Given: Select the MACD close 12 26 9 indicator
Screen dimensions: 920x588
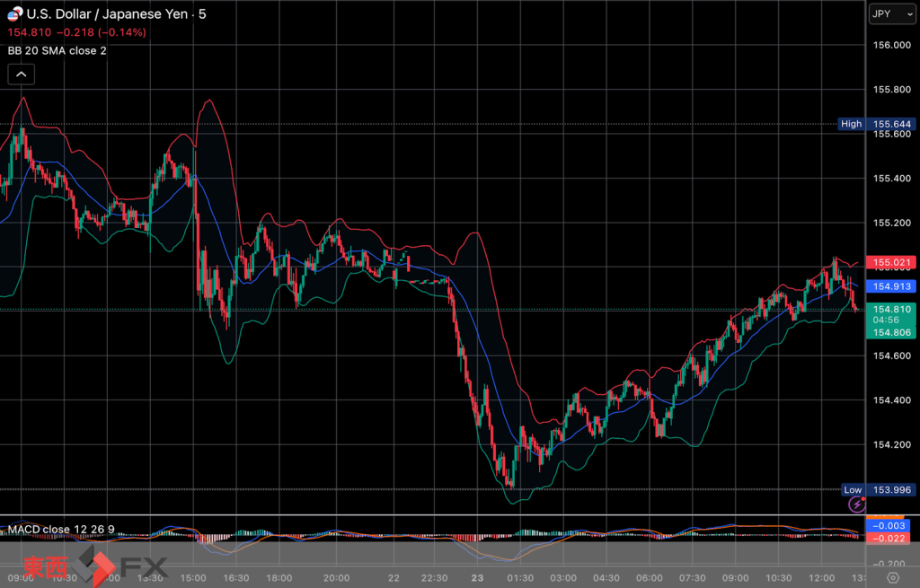Looking at the screenshot, I should (60, 528).
